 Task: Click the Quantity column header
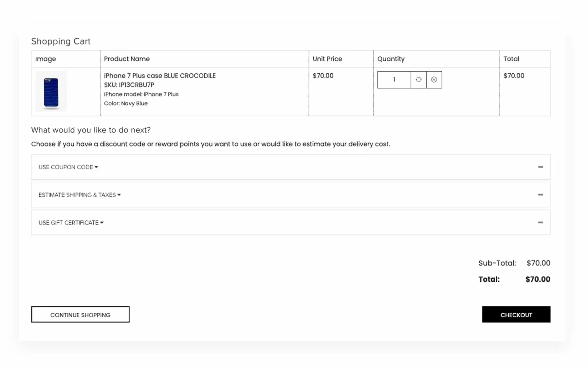tap(391, 59)
